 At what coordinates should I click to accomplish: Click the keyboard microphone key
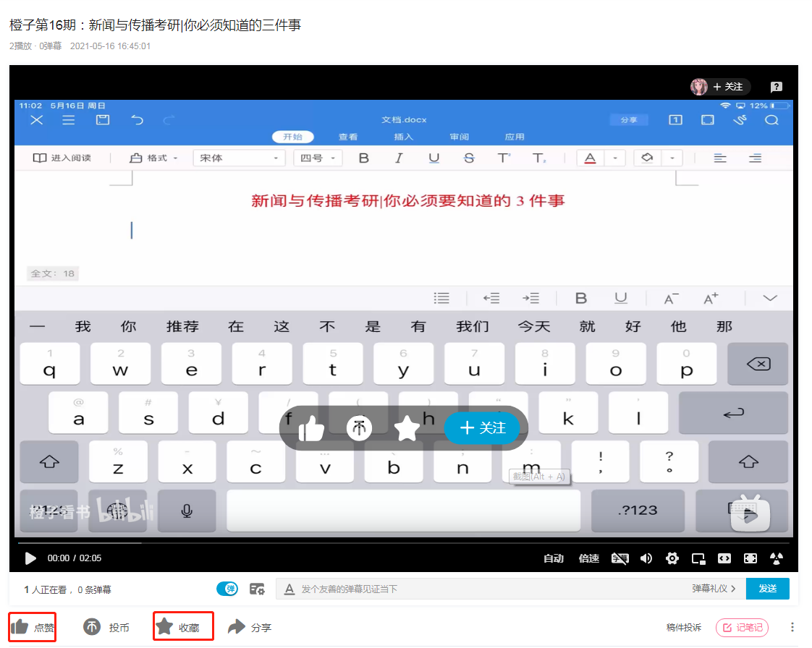(x=187, y=511)
